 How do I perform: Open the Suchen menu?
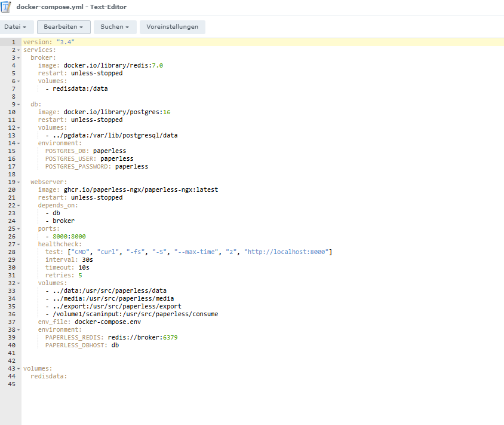tap(115, 27)
